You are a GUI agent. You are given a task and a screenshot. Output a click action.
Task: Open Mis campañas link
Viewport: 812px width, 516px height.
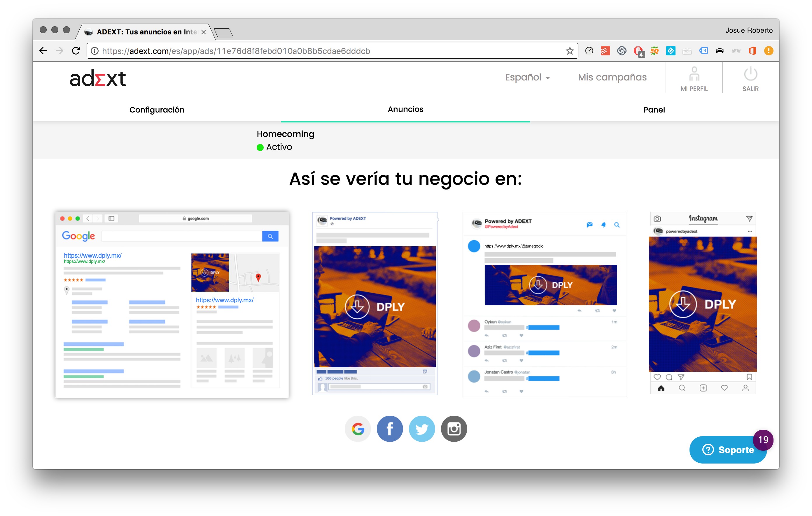(x=612, y=78)
